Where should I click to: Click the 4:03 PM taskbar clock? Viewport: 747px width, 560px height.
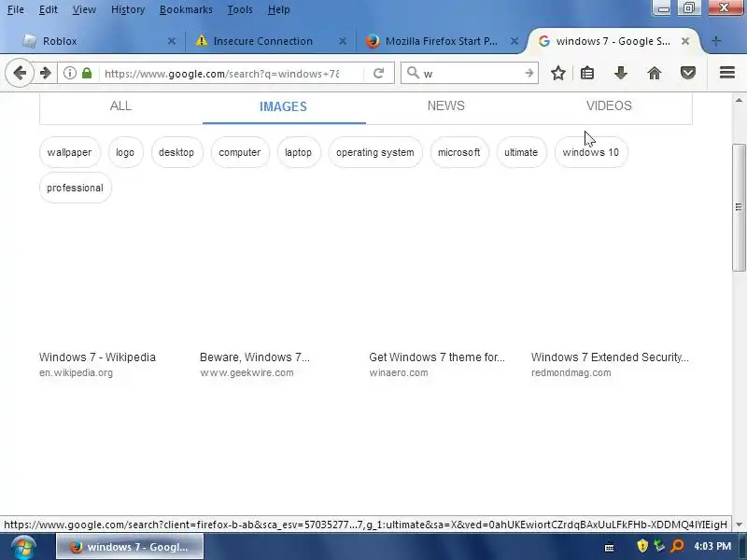coord(712,546)
